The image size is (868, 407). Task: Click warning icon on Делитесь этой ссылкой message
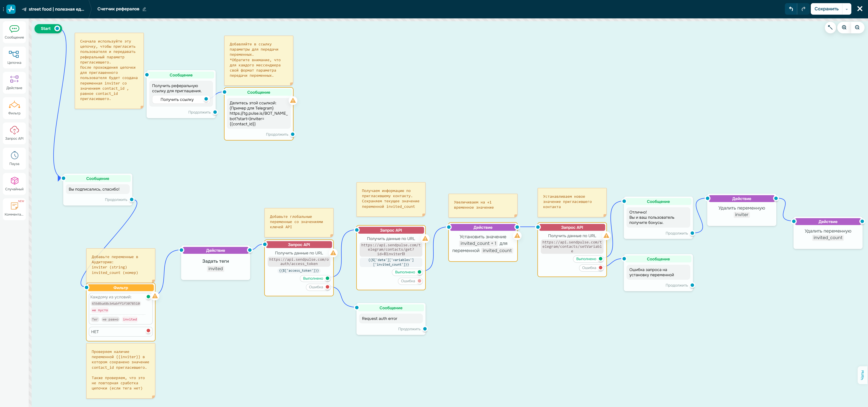click(x=293, y=100)
